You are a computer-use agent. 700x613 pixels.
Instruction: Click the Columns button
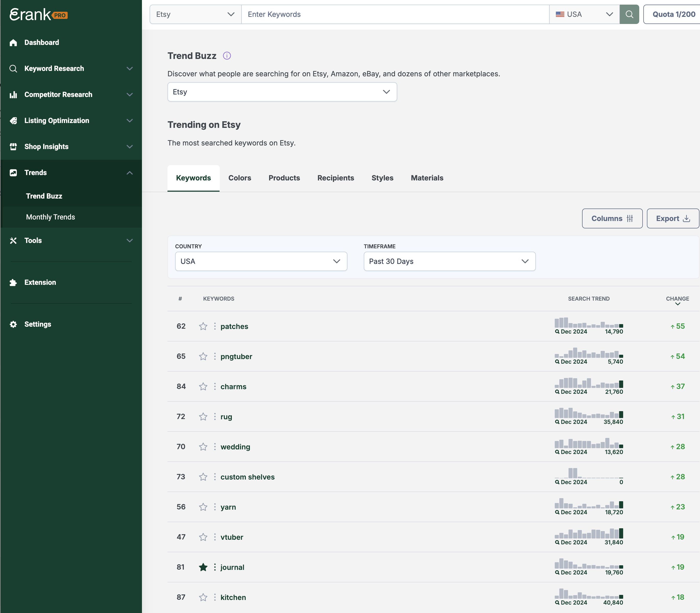[612, 218]
